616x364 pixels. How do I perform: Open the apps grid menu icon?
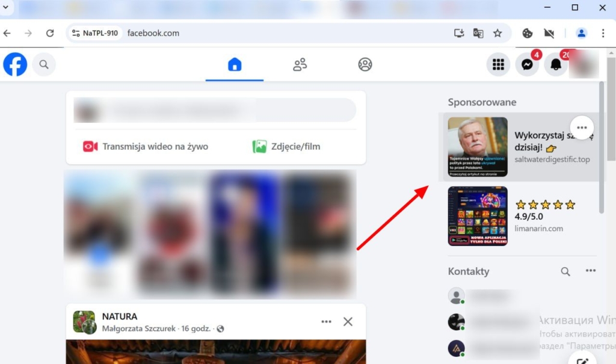498,65
